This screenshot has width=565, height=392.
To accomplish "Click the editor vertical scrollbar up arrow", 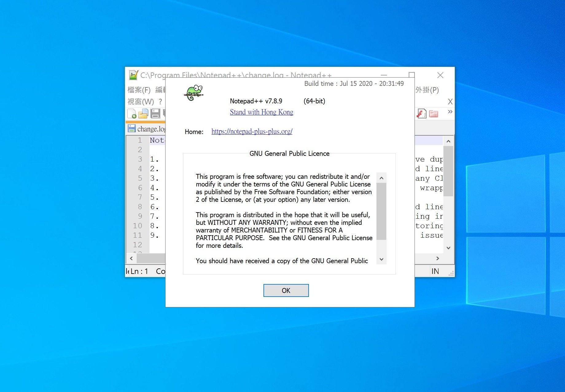I will [448, 141].
